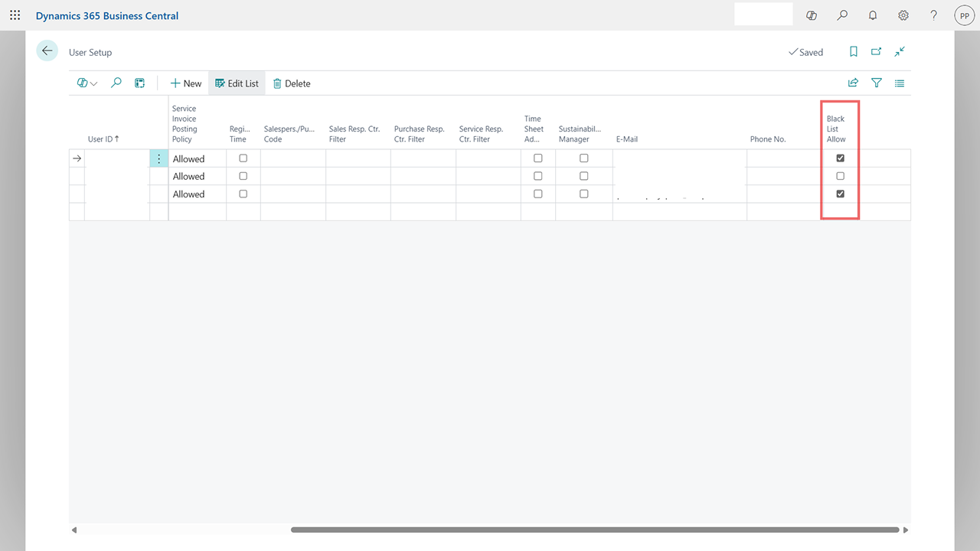Click the New button
Image resolution: width=980 pixels, height=551 pixels.
point(185,83)
